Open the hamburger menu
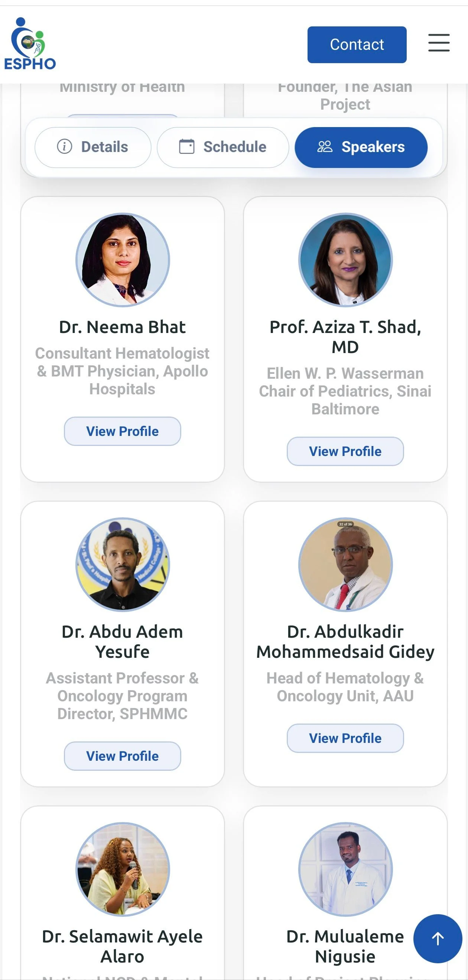 pyautogui.click(x=439, y=43)
